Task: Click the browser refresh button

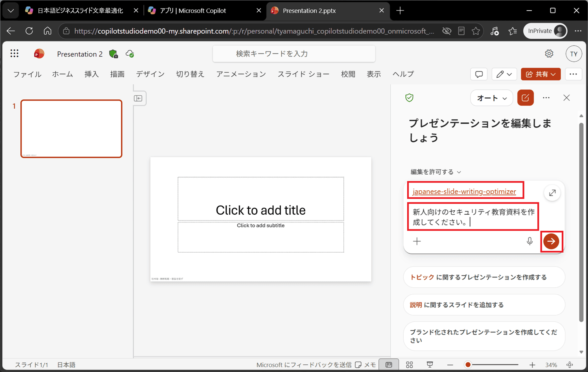Action: pos(29,31)
